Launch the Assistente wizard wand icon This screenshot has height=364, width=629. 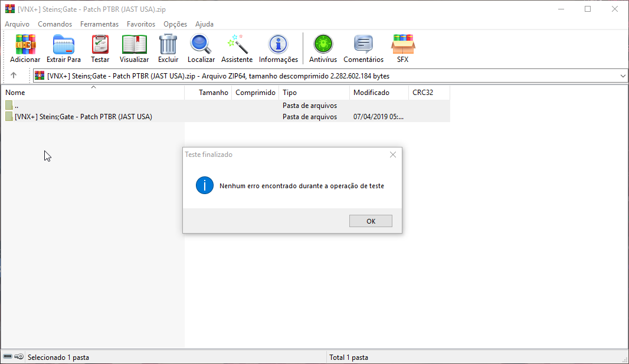click(x=237, y=44)
